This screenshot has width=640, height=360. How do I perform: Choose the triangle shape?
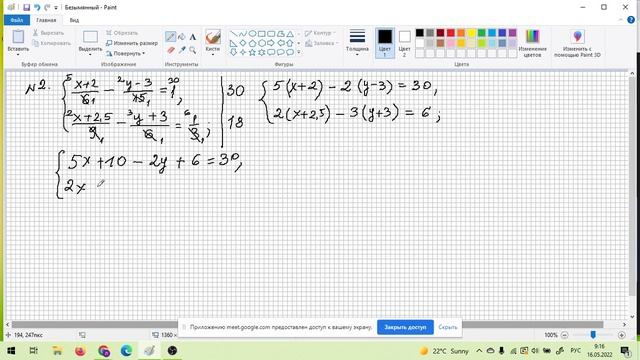[290, 33]
